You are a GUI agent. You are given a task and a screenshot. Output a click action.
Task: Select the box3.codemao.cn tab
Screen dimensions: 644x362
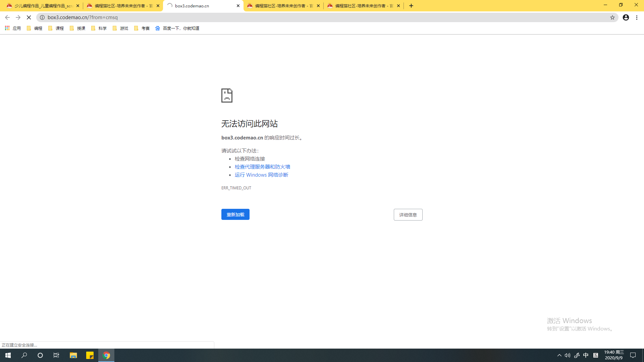click(x=203, y=6)
